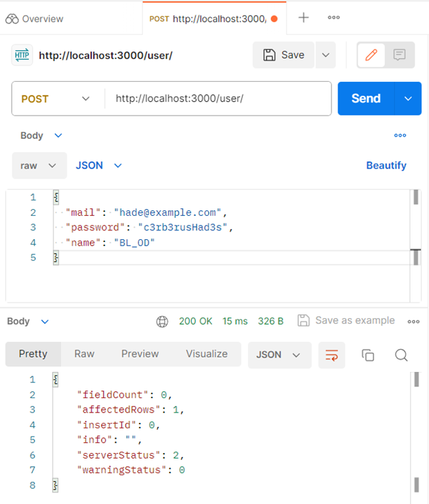
Task: Click the HTTP request type icon
Action: coord(22,55)
